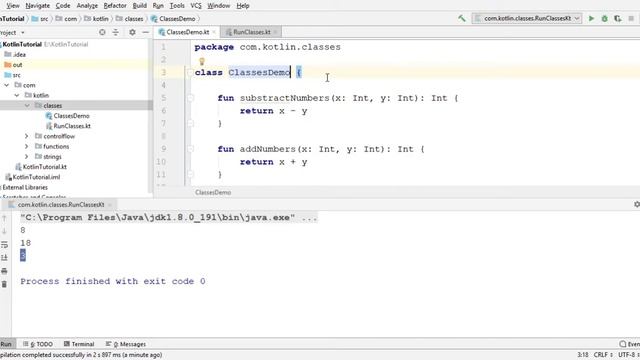
Task: Open the Code menu
Action: tap(63, 6)
